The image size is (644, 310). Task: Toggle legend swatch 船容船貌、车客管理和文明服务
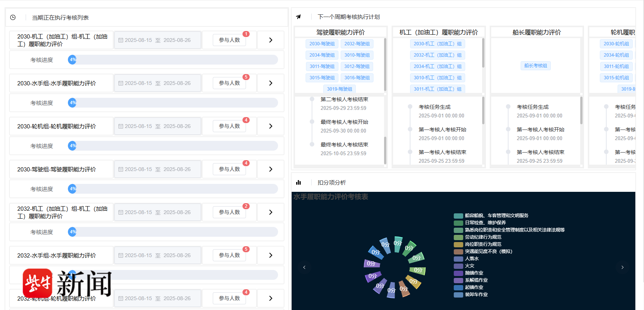[458, 216]
